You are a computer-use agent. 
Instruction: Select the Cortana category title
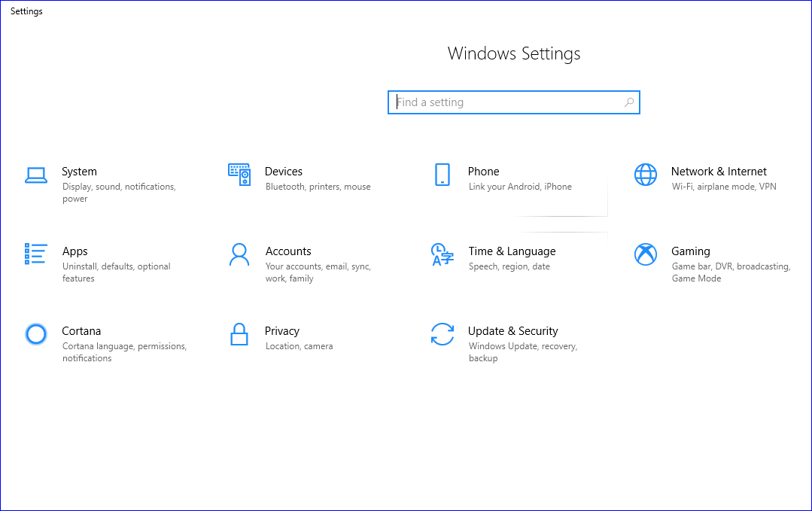point(81,331)
